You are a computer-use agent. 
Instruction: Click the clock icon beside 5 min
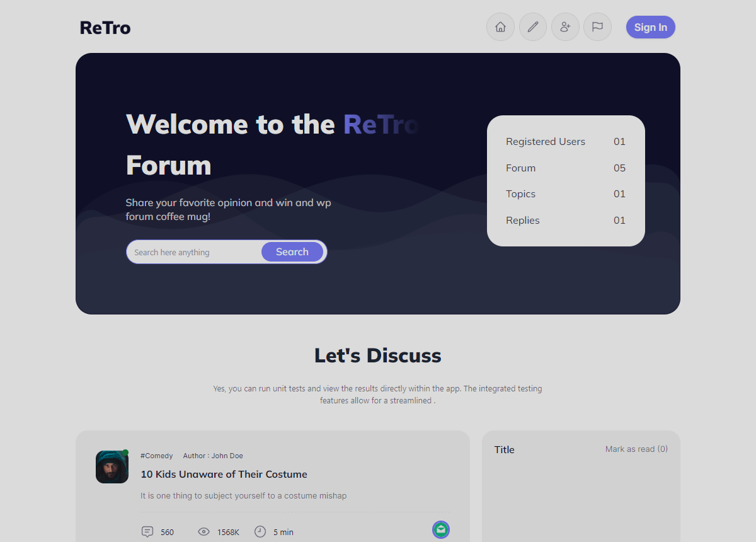pos(260,532)
